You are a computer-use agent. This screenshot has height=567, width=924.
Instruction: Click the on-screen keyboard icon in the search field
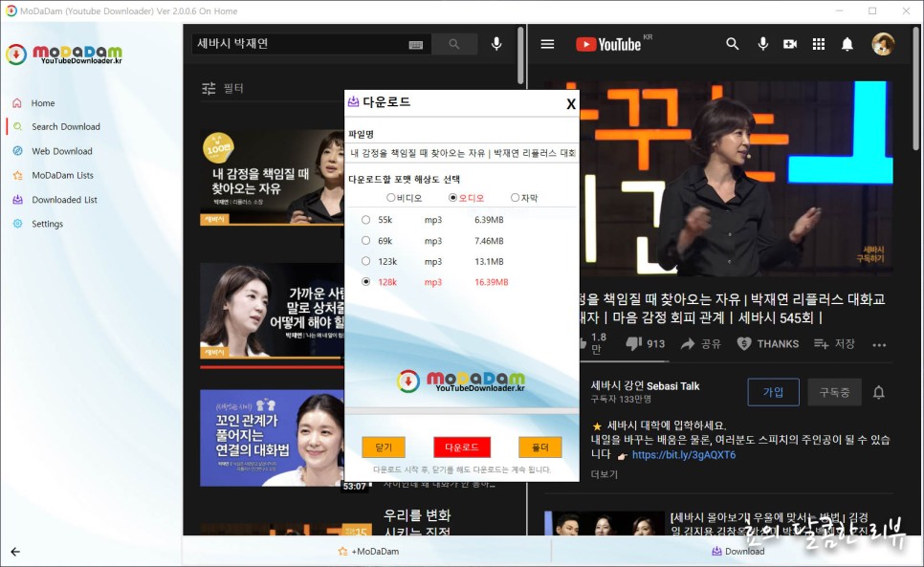point(415,43)
